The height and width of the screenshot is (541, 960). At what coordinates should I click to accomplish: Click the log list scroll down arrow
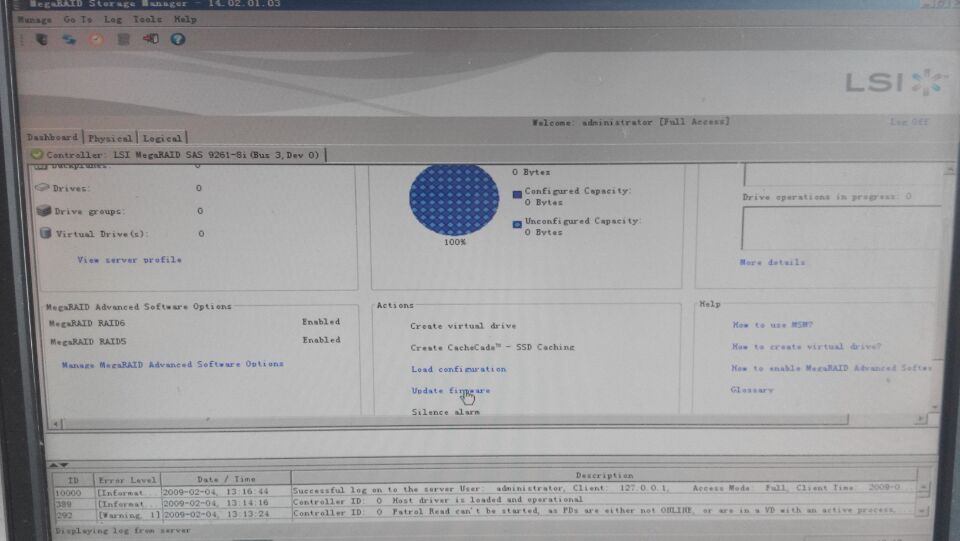pos(923,510)
